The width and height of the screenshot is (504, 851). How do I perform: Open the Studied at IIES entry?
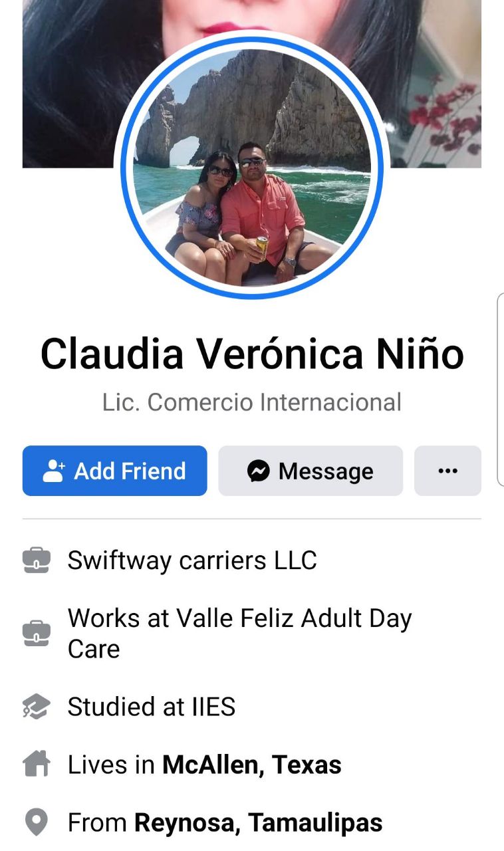152,707
